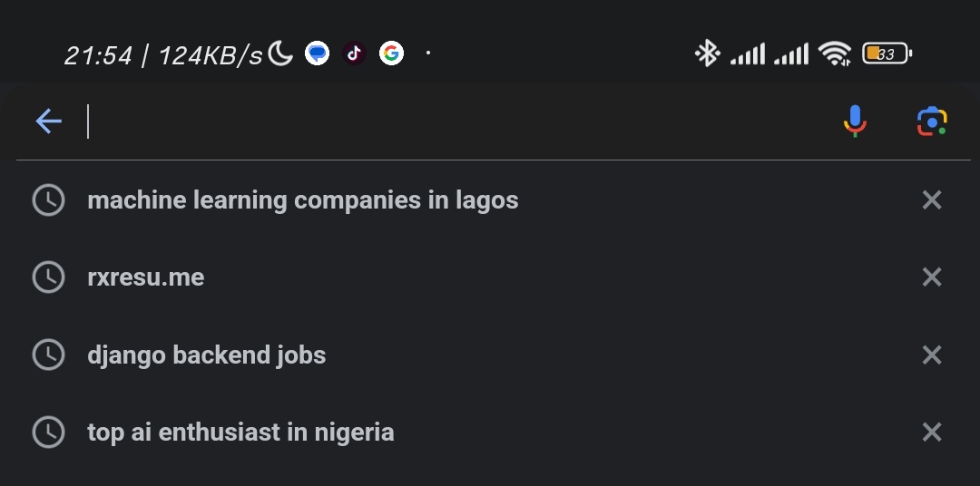Tap the battery indicator showing 33
Screen dimensions: 980x486
pos(887,53)
